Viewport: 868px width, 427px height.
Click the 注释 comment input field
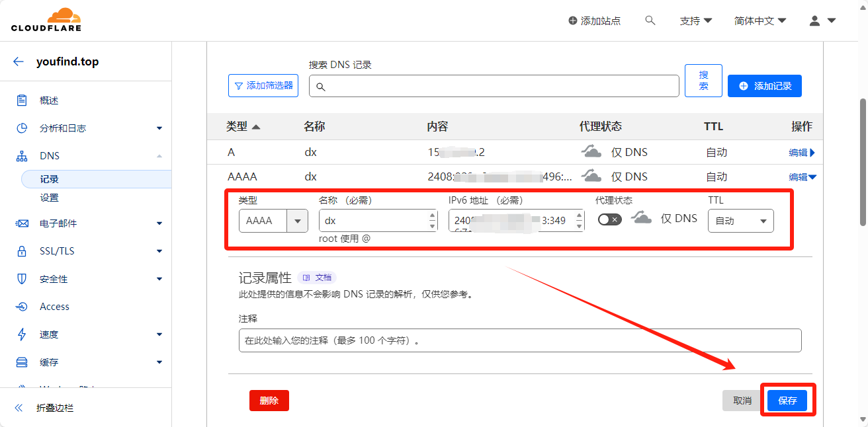519,340
